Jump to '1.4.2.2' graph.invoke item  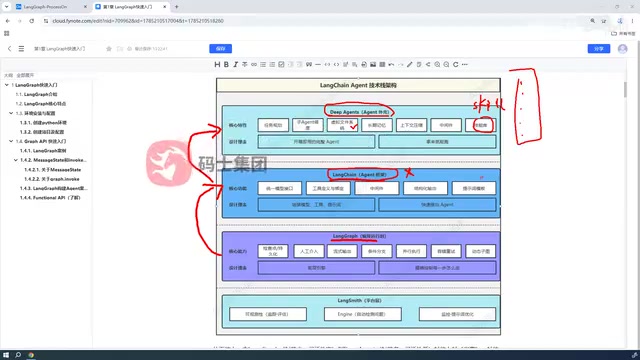[52, 179]
